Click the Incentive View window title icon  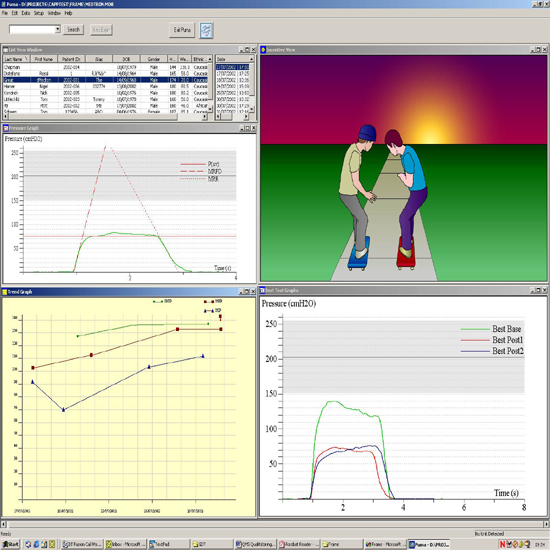(x=263, y=50)
